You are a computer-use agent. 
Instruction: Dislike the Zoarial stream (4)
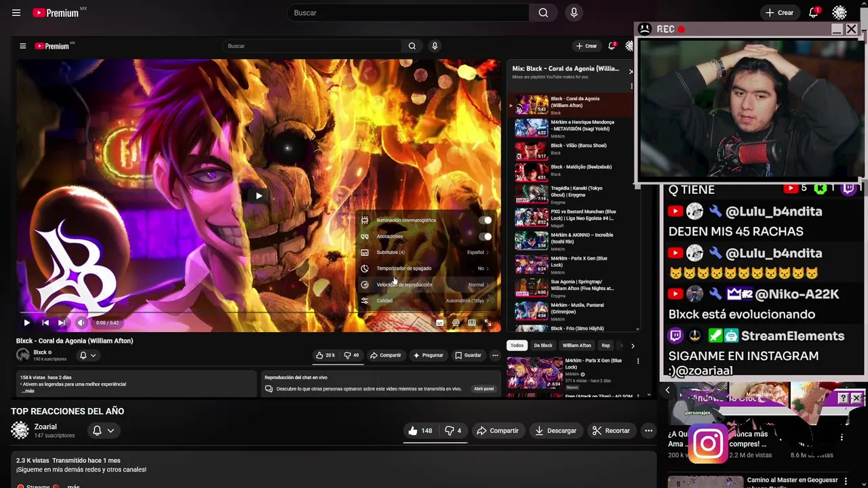[x=453, y=430]
